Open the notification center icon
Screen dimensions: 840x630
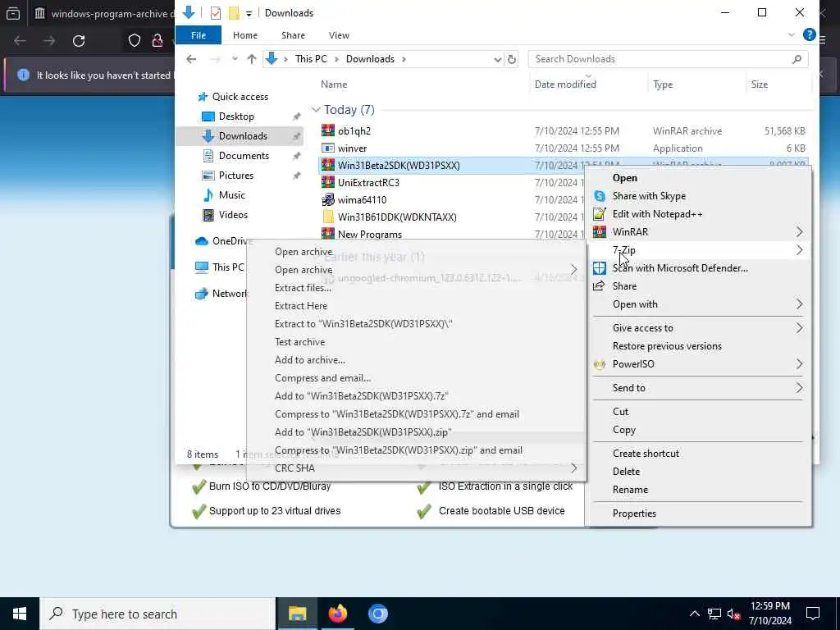[813, 614]
